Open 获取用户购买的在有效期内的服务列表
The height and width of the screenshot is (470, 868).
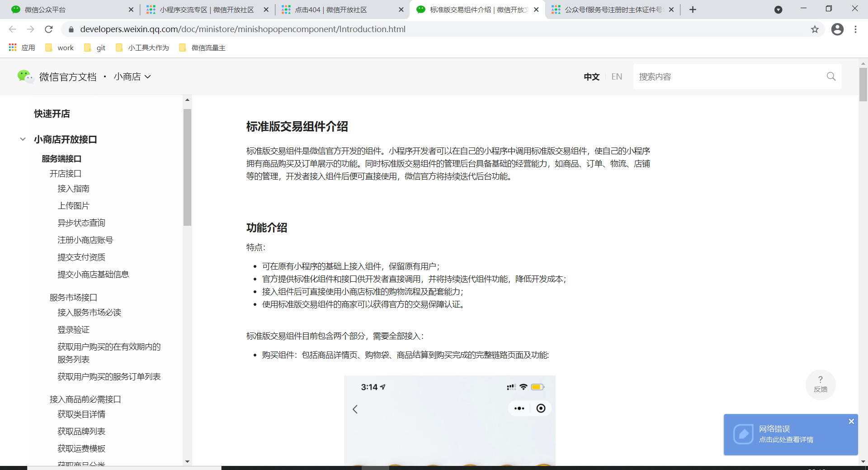click(109, 353)
